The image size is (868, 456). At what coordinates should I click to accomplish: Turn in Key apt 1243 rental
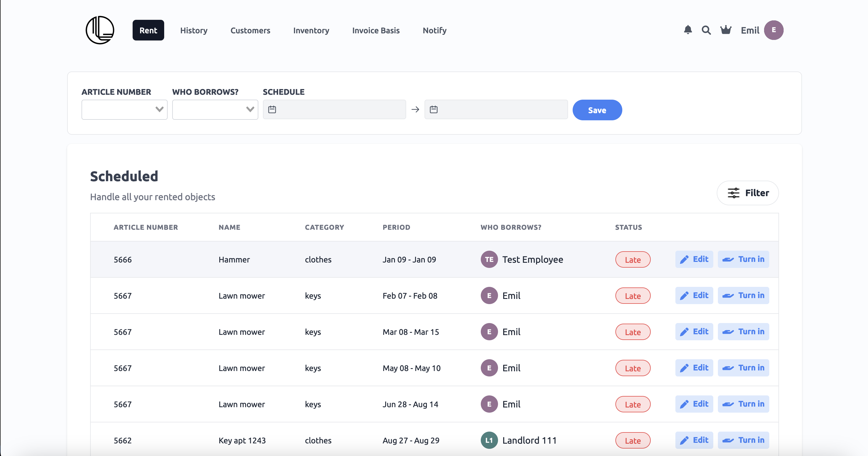(743, 440)
